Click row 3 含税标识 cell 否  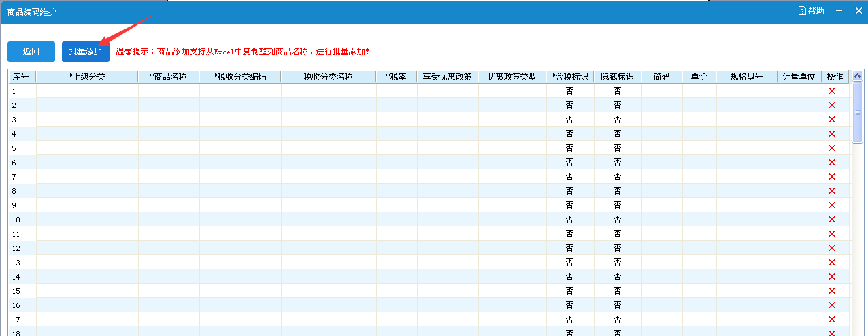click(x=570, y=120)
